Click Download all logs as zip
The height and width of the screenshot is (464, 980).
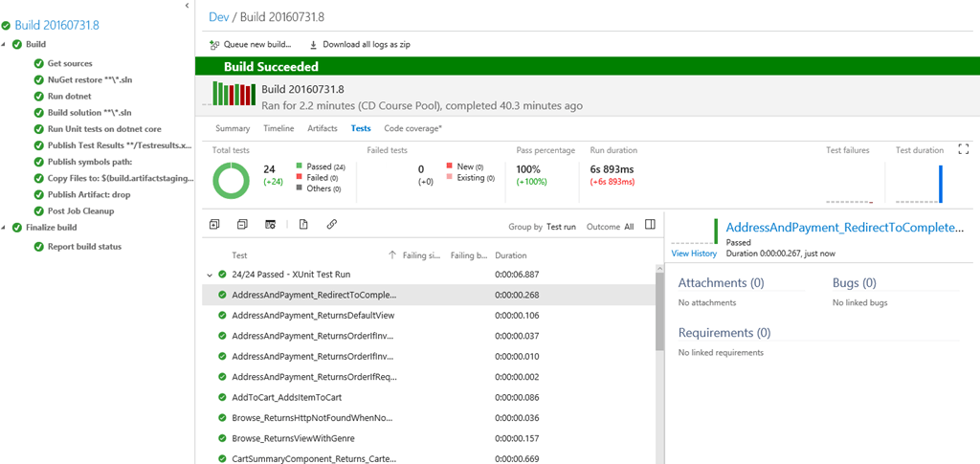(360, 45)
